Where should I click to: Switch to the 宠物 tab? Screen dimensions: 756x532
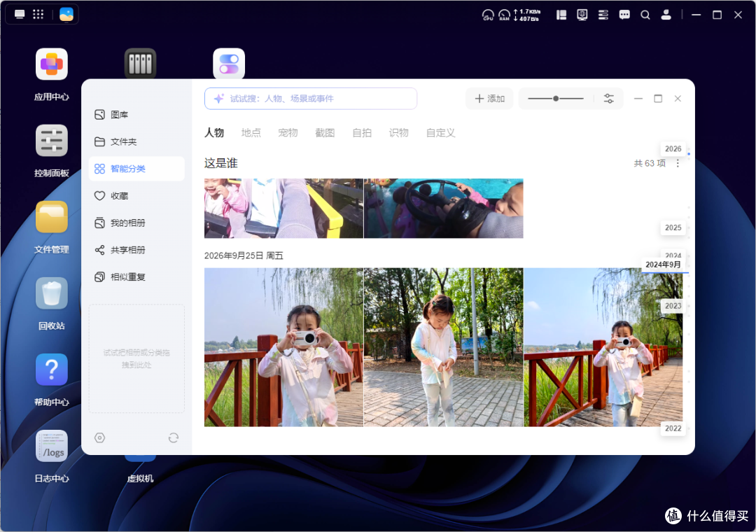[288, 132]
